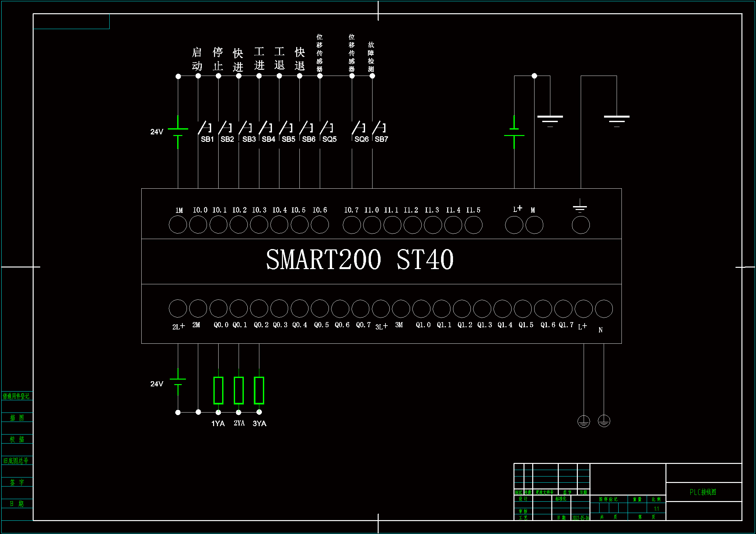
Task: Click the lower 24V battery symbol near 2L+
Action: (178, 382)
